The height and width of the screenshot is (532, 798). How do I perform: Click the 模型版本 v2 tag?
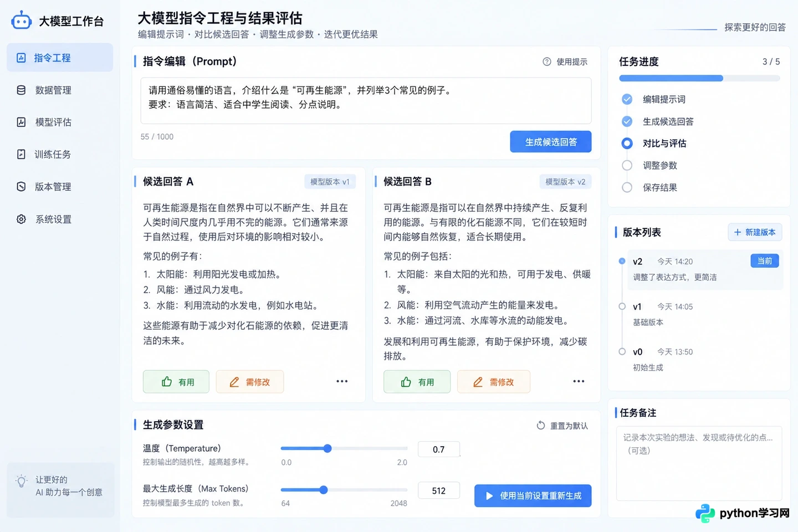pos(565,182)
